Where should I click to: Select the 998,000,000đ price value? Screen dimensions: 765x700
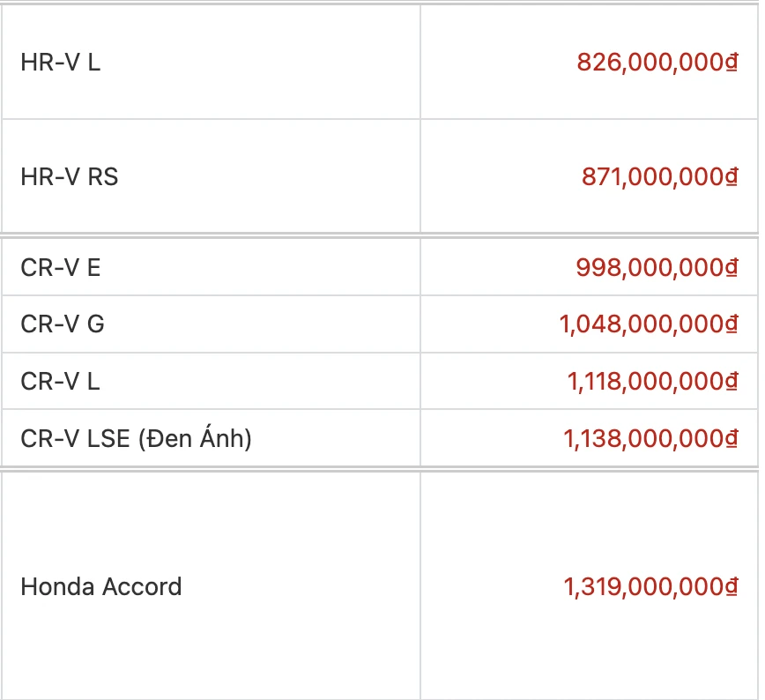click(657, 268)
